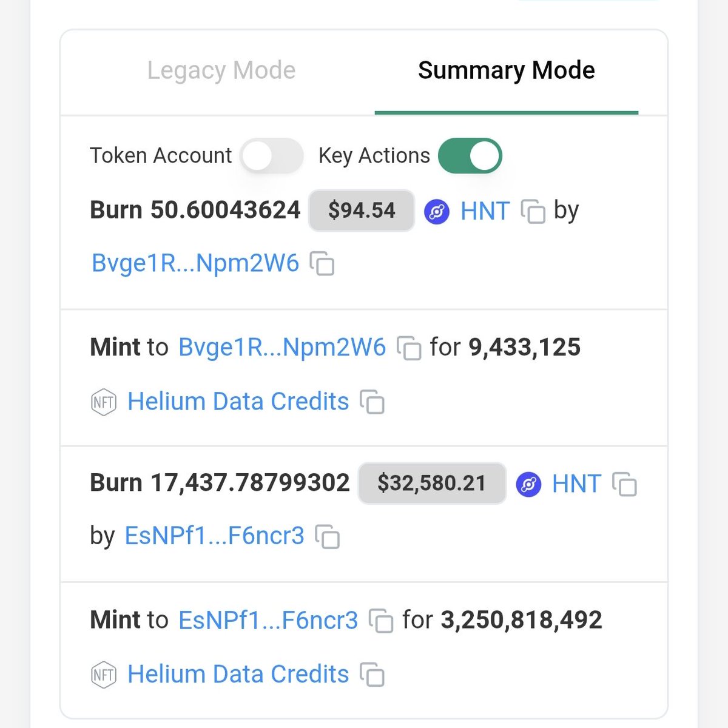Viewport: 728px width, 728px height.
Task: Select the Summary Mode tab
Action: (x=507, y=71)
